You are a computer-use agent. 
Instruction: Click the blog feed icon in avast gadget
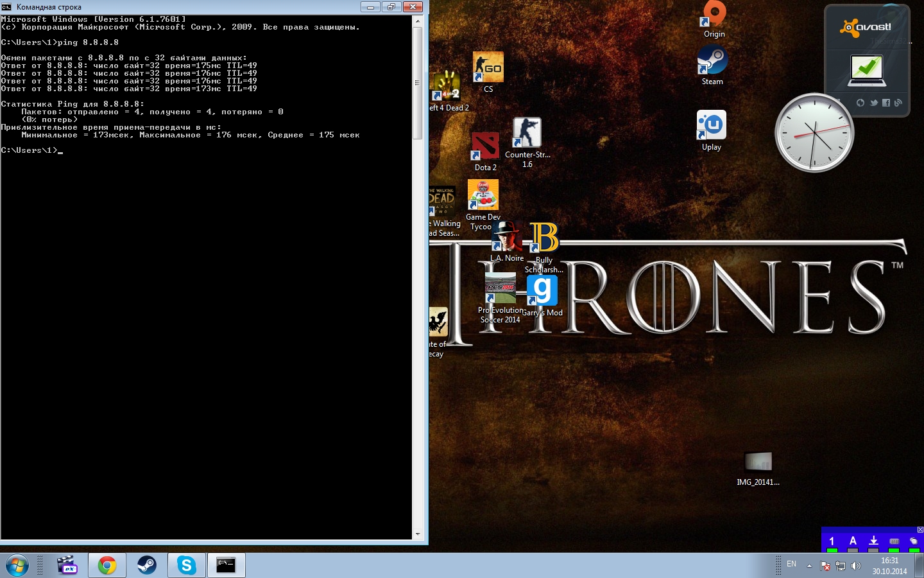pos(898,103)
